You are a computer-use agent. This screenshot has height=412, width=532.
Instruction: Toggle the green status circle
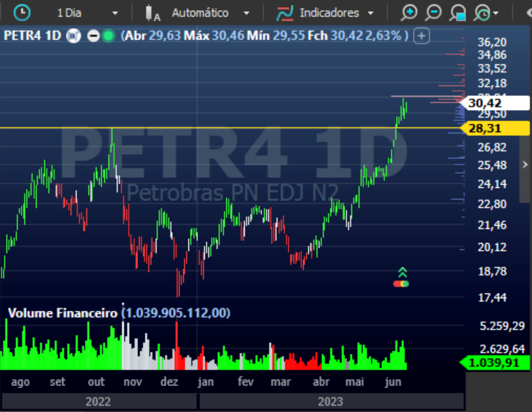click(x=108, y=36)
